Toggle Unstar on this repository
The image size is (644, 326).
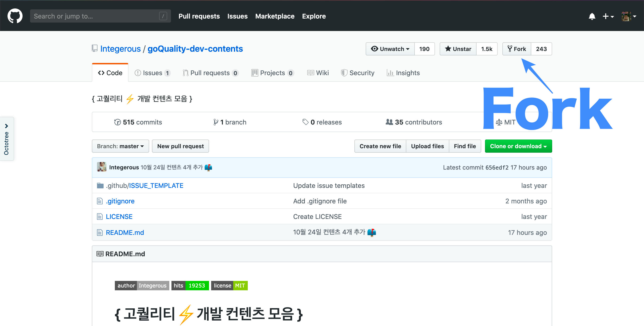pos(458,49)
